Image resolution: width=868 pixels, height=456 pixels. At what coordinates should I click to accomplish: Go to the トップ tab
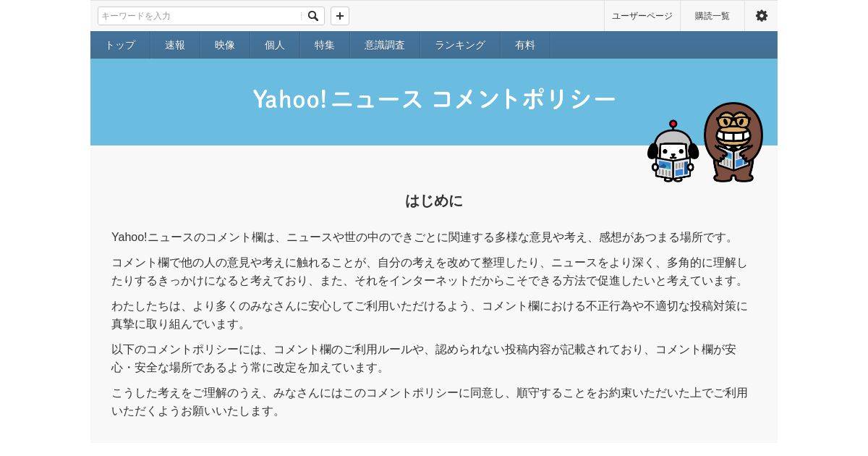120,45
